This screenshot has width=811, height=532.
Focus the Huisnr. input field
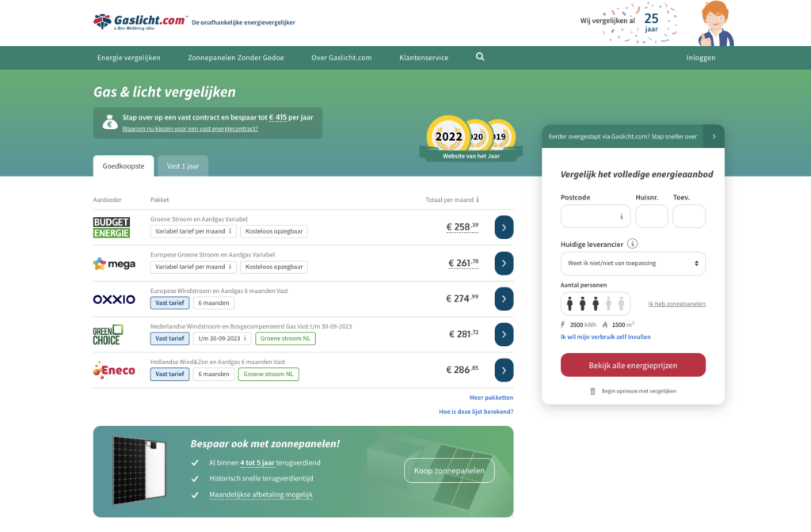point(651,216)
